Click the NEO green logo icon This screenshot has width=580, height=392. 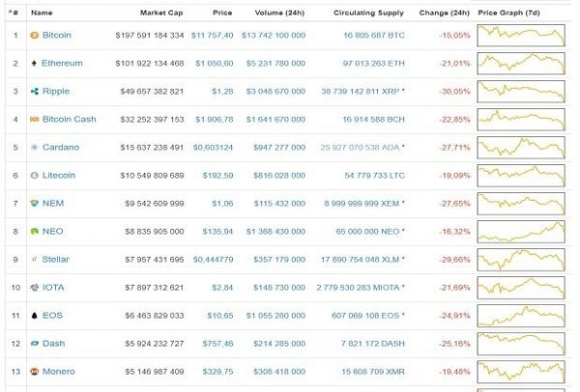(x=35, y=232)
